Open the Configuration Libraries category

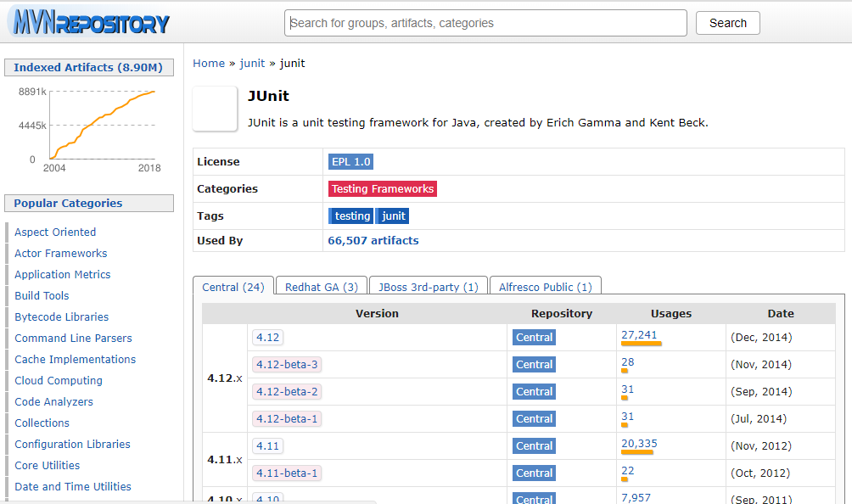(72, 444)
